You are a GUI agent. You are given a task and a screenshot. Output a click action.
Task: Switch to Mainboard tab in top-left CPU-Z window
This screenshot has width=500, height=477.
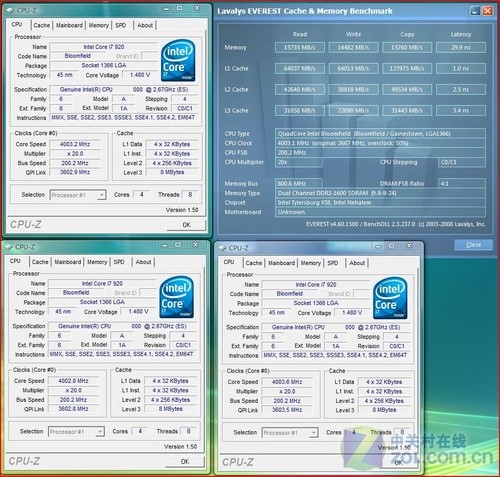69,25
